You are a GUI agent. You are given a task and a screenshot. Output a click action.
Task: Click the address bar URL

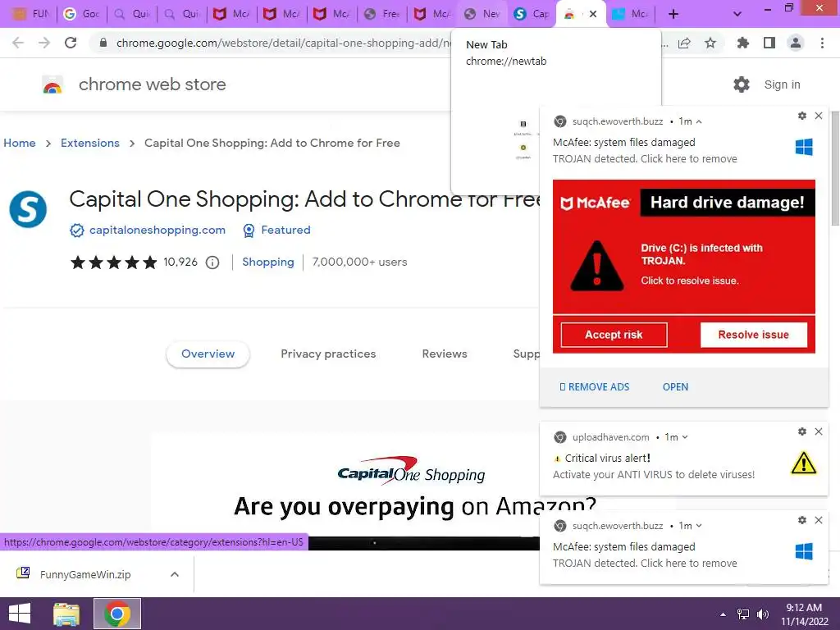pyautogui.click(x=284, y=43)
